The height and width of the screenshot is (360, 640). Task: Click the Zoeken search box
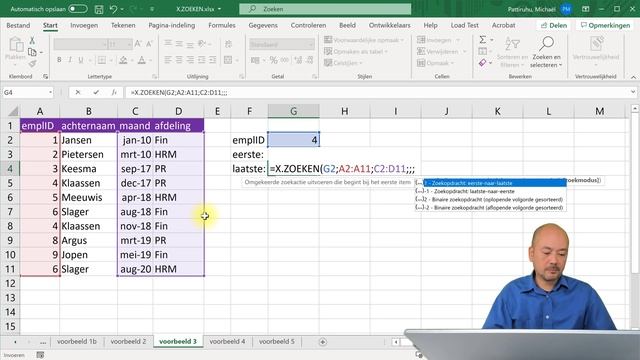coord(325,9)
